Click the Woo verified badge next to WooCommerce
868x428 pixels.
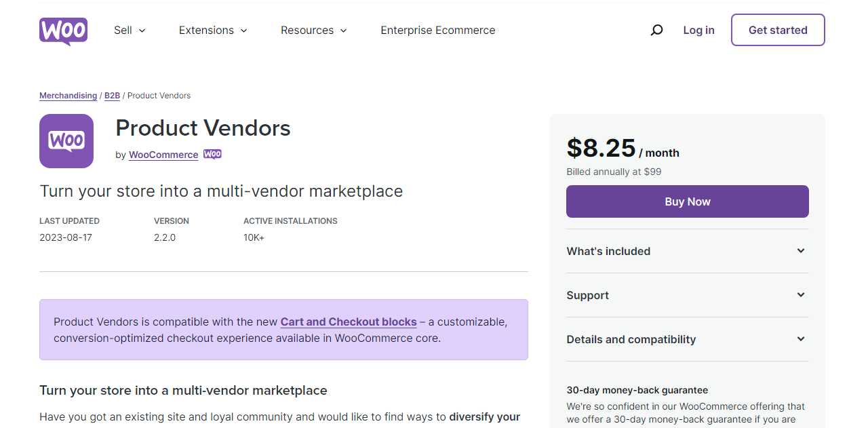[x=212, y=154]
